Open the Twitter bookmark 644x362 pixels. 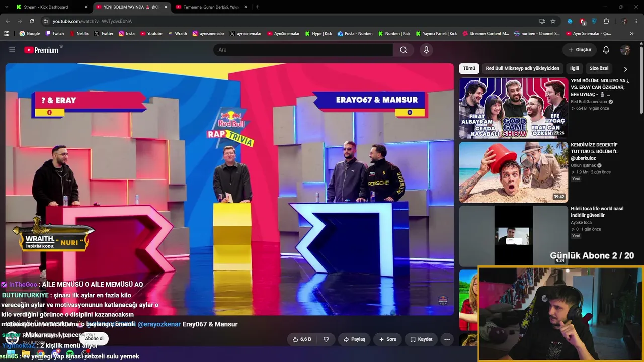click(x=104, y=33)
